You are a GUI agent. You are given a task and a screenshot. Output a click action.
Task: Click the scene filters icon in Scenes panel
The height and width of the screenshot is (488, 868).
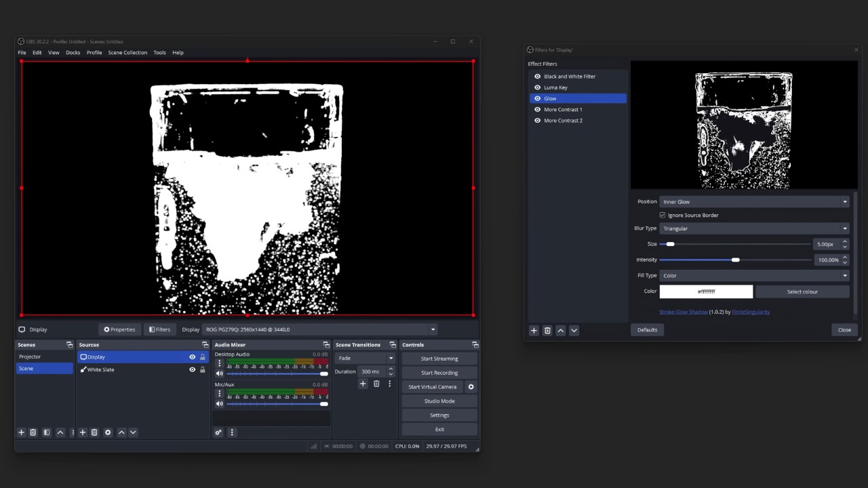(x=46, y=432)
